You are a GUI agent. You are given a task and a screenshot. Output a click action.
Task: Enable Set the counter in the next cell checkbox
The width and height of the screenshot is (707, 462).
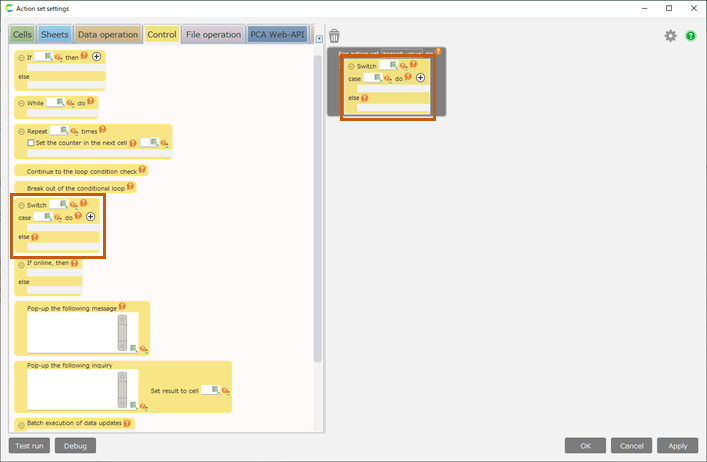31,143
